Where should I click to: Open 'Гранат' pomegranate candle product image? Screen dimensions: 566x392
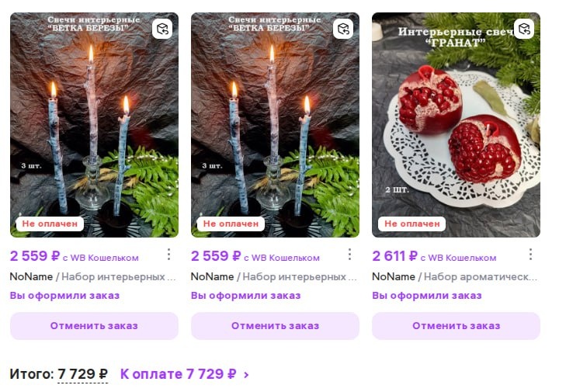457,125
